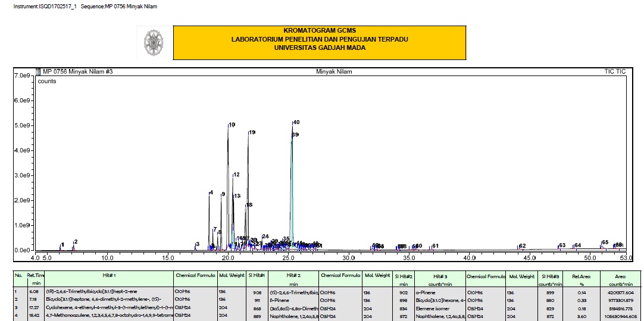644x321 pixels.
Task: Select peak label 18 on the chromatogram
Action: [x=249, y=204]
